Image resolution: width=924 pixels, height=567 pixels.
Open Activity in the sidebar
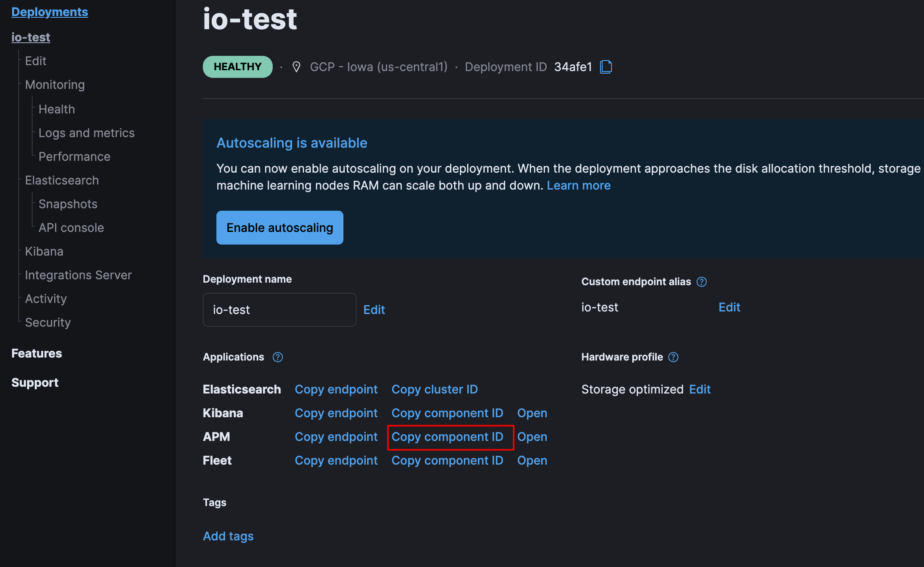[46, 299]
